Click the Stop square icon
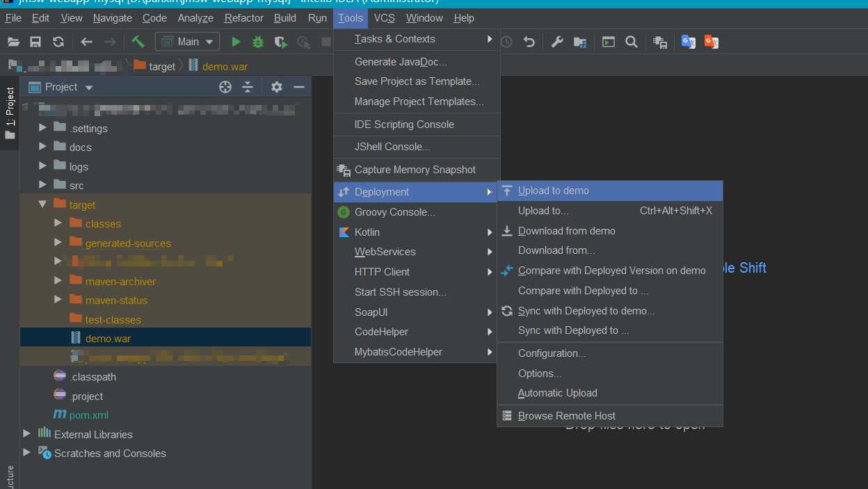Screen dimensions: 868x489 [x=325, y=42]
